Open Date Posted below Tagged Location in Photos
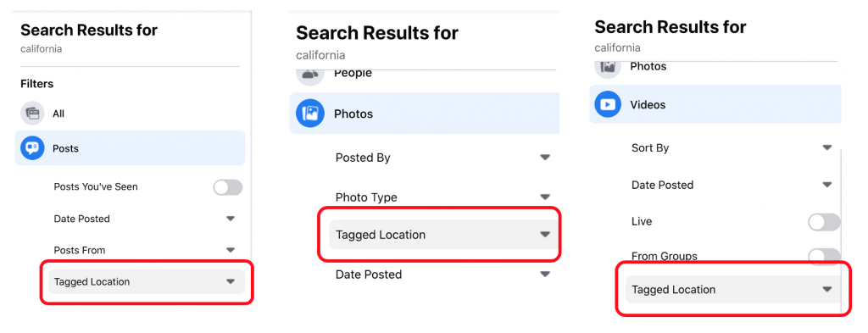868x333 pixels. (x=442, y=275)
